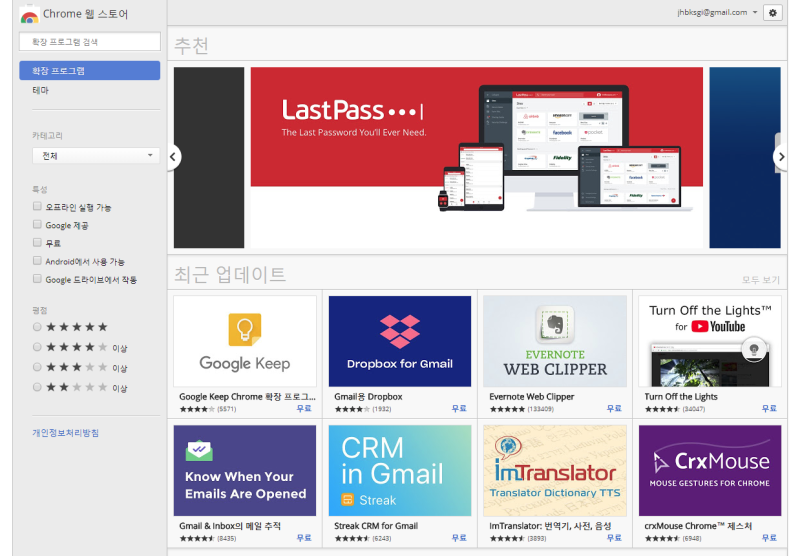Viewport: 800px width, 556px height.
Task: Click '무료' button on Gmail용 Dropbox card
Action: pos(459,409)
